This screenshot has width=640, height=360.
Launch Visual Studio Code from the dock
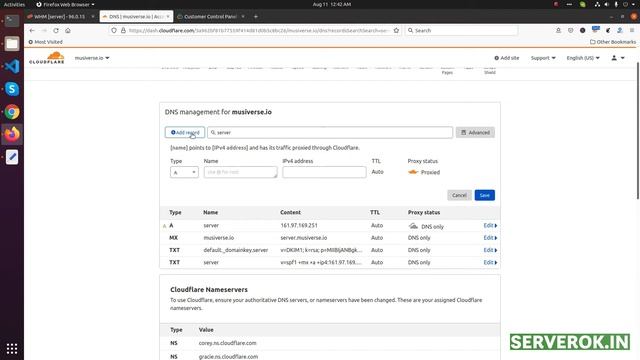coord(12,66)
